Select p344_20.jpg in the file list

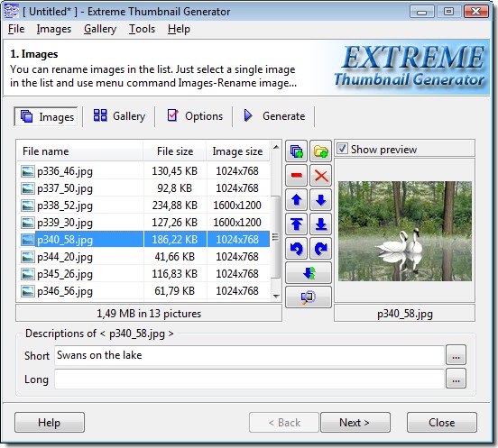[143, 256]
